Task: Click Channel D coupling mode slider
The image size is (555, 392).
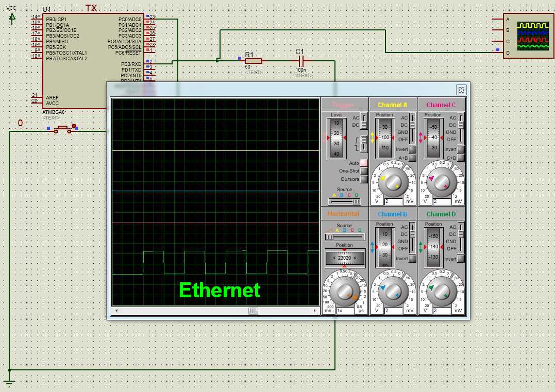Action: coord(461,238)
